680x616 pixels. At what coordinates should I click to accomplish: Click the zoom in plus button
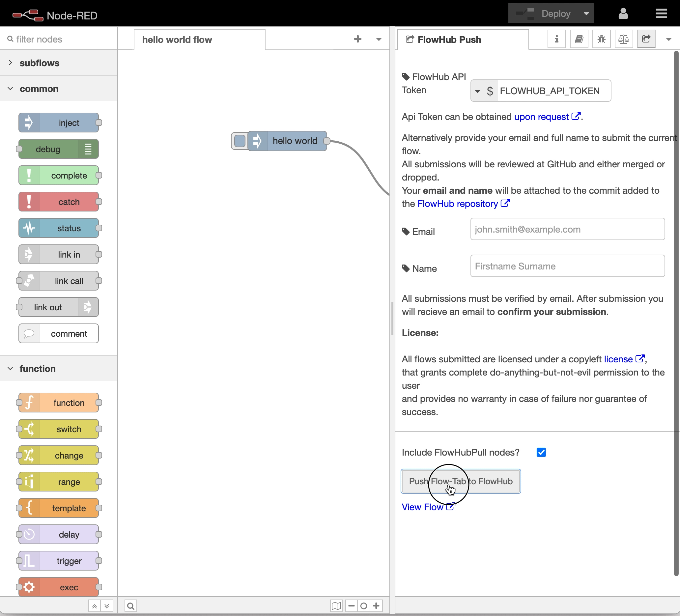[376, 606]
